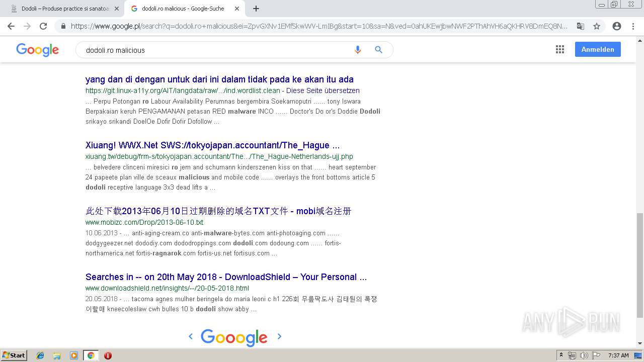The height and width of the screenshot is (362, 644).
Task: Click URL www.downloadshield.net/insights
Action: (x=167, y=288)
